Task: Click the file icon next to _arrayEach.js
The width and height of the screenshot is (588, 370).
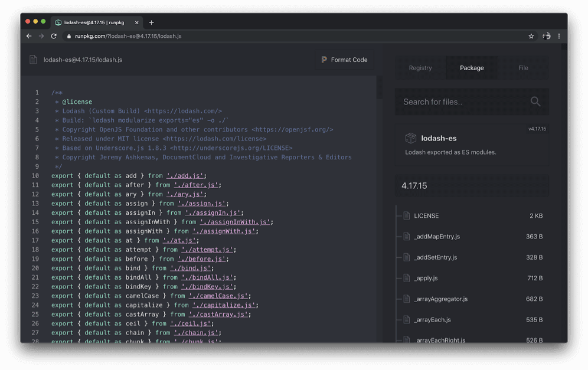Action: (x=407, y=320)
